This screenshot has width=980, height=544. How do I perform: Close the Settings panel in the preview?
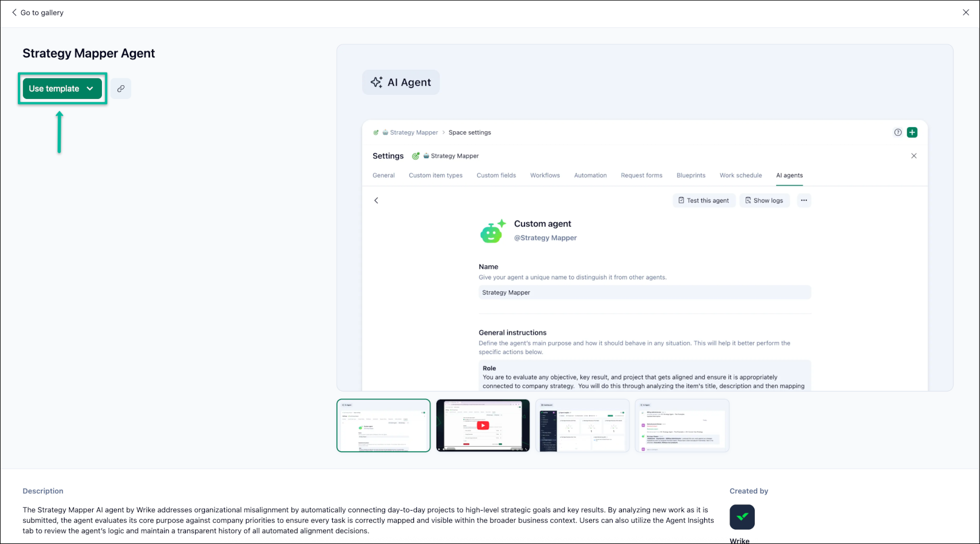pyautogui.click(x=914, y=156)
